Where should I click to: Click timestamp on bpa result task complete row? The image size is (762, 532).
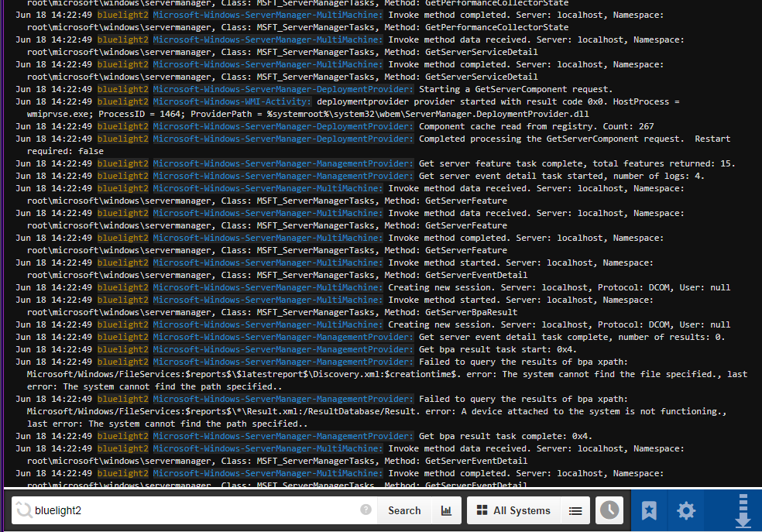(54, 436)
